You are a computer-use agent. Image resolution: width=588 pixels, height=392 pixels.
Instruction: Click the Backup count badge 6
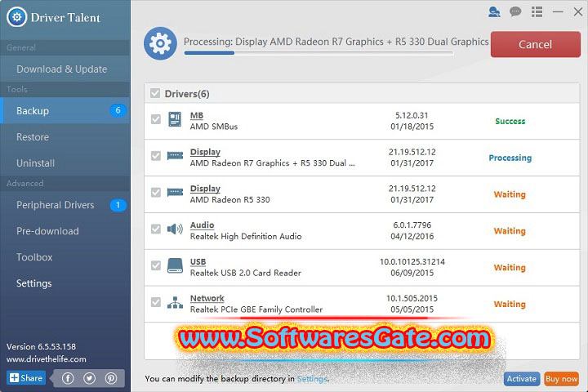click(x=118, y=110)
